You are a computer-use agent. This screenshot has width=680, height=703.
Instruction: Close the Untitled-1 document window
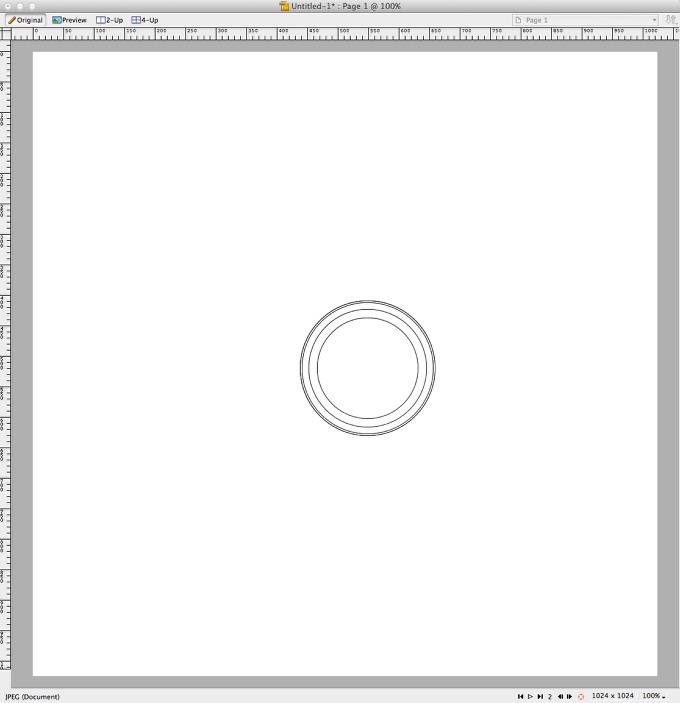(x=8, y=6)
